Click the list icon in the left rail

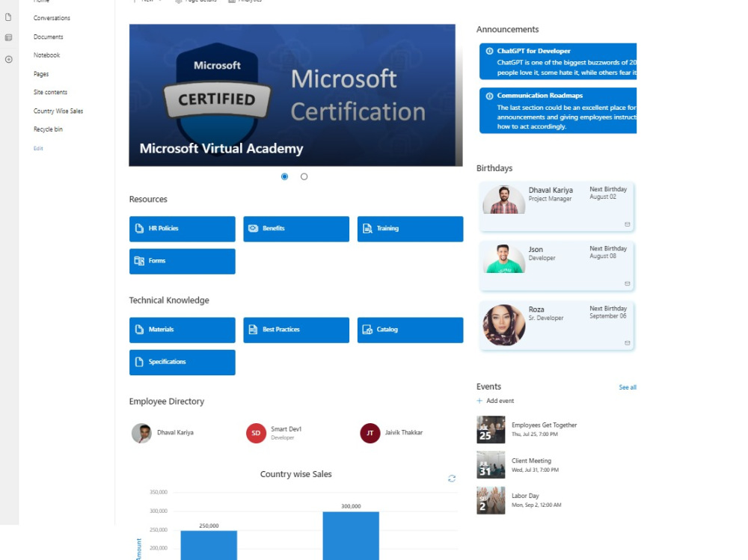click(x=8, y=37)
